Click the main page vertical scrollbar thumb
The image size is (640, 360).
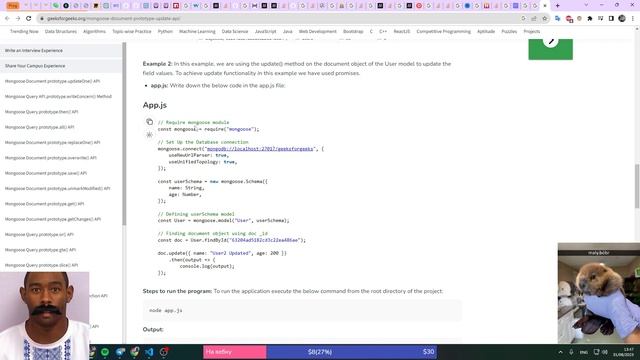(637, 186)
